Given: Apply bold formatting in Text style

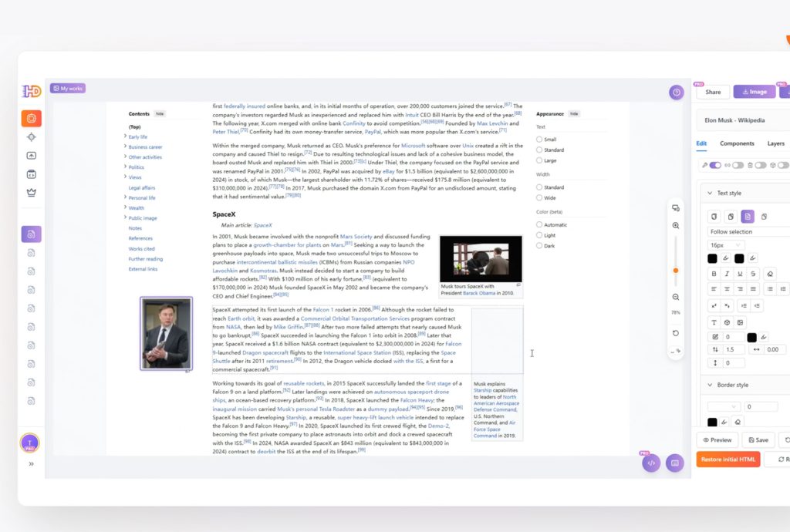Looking at the screenshot, I should coord(714,274).
